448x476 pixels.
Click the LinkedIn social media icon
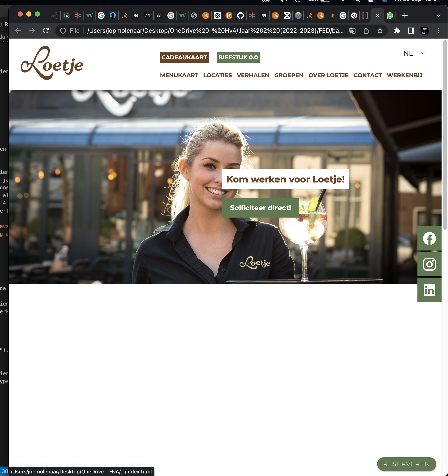click(x=429, y=290)
